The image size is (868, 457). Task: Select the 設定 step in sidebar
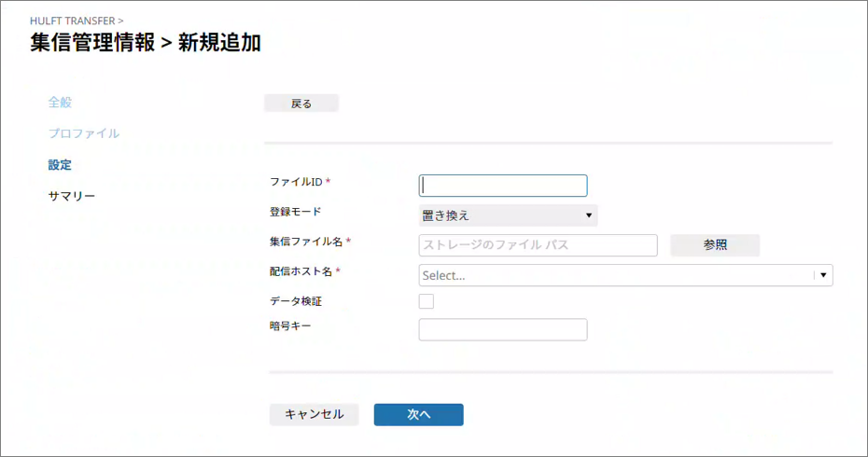pyautogui.click(x=60, y=165)
